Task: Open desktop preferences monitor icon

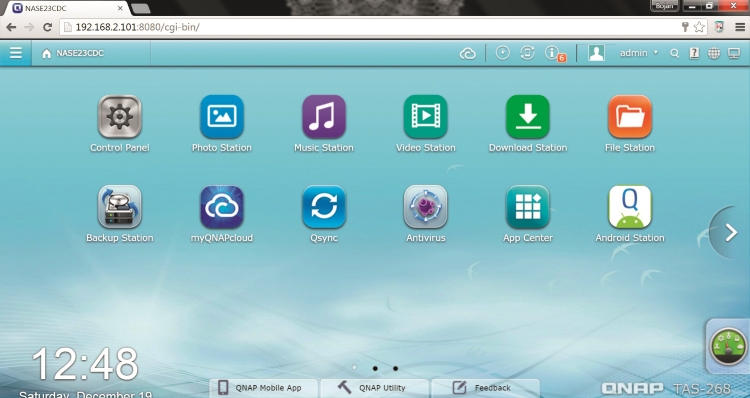Action: tap(734, 53)
